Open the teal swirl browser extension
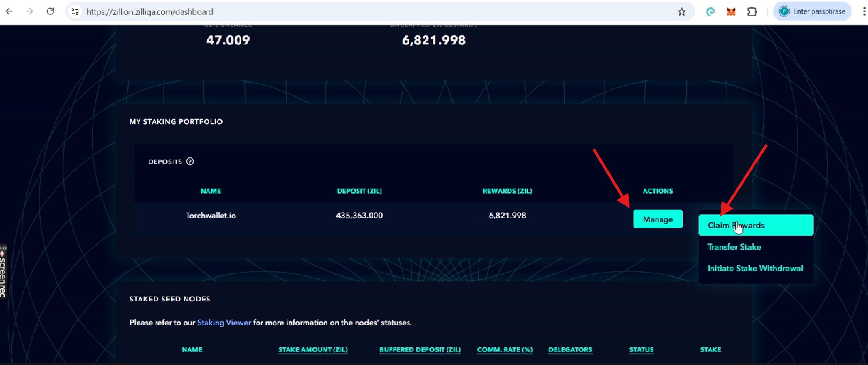 tap(710, 12)
